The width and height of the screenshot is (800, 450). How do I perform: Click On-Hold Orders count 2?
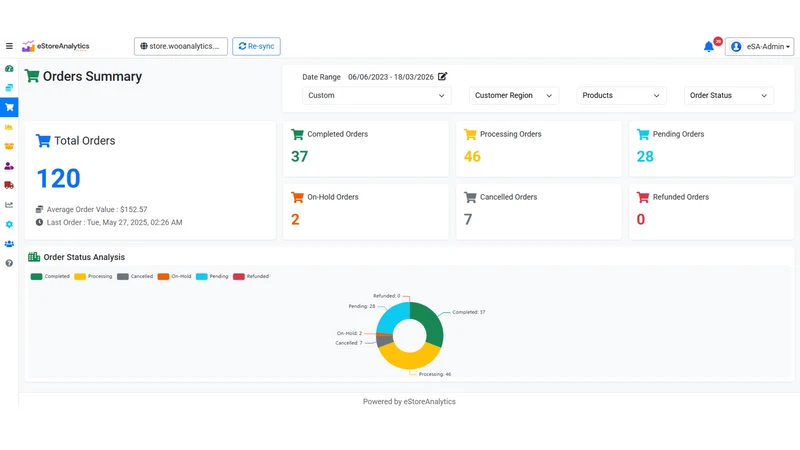tap(295, 219)
